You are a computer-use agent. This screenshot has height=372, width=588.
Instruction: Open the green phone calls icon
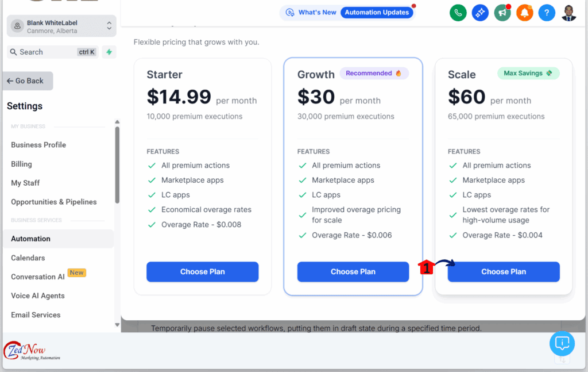458,12
